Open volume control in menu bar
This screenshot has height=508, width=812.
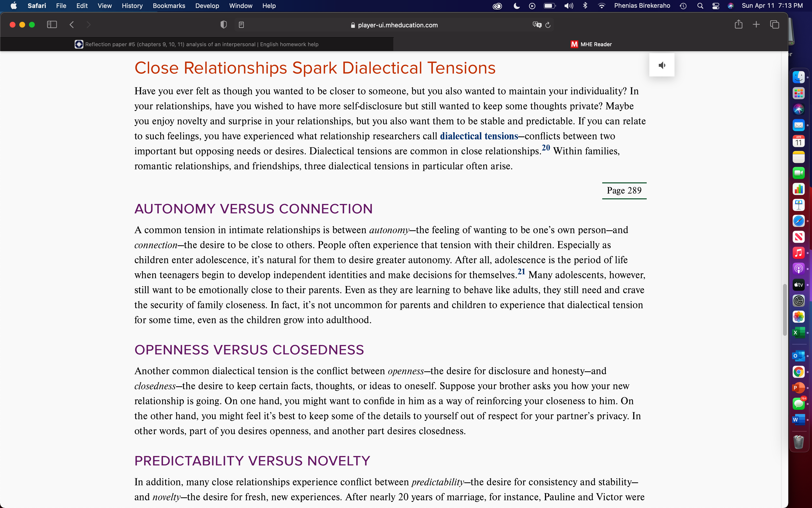[568, 6]
